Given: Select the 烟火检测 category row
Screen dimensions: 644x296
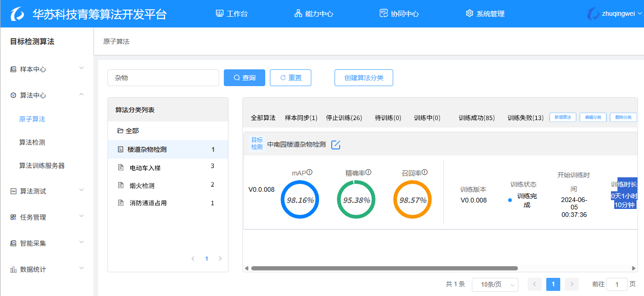Looking at the screenshot, I should click(x=168, y=185).
